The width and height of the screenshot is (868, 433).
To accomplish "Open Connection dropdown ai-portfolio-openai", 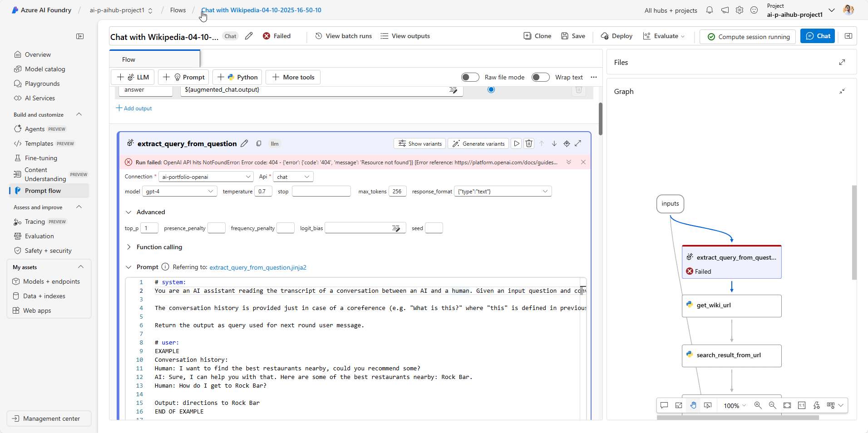I will point(206,177).
